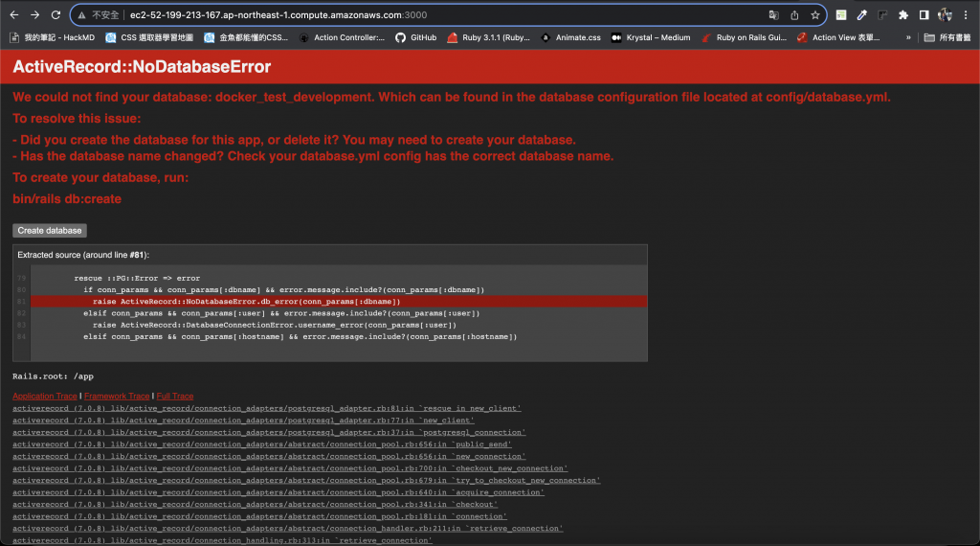
Task: Click the Create database button
Action: coord(50,231)
